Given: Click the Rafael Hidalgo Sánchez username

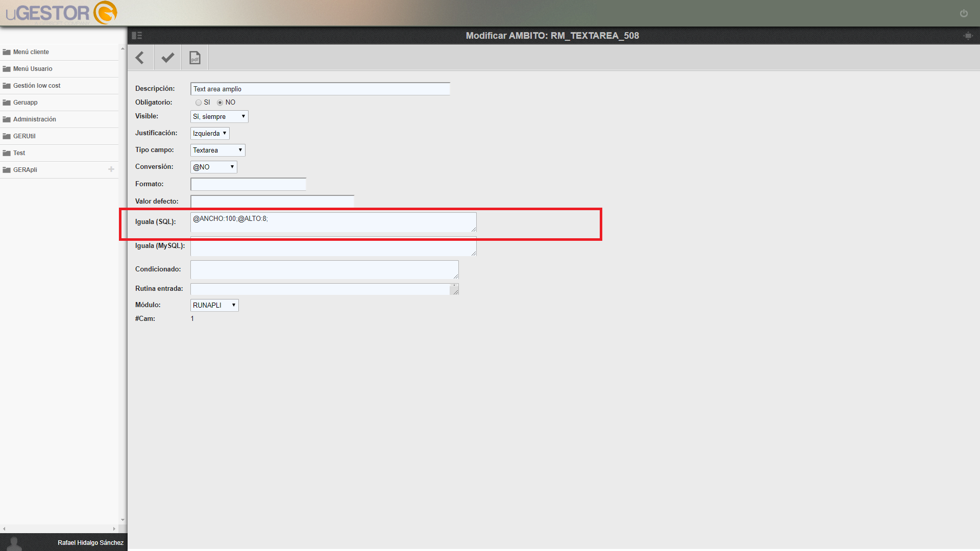Looking at the screenshot, I should click(90, 543).
